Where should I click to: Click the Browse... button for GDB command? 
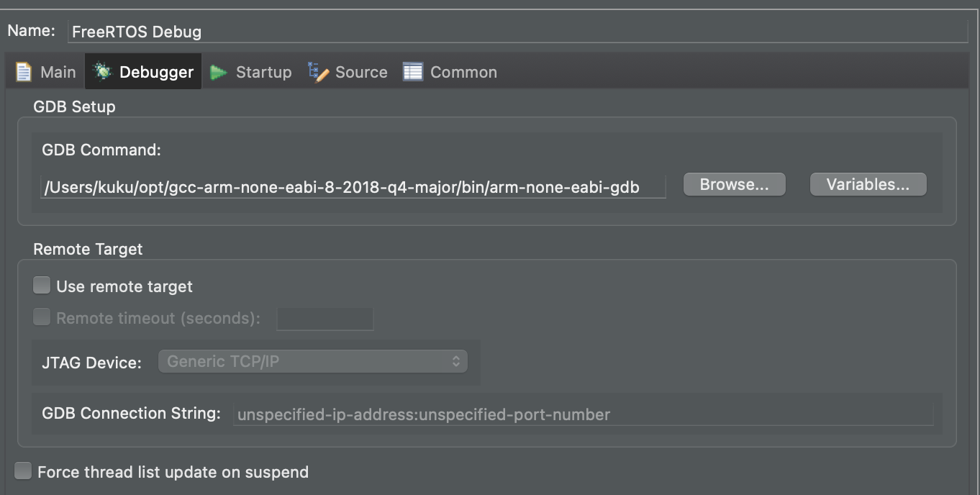pos(734,184)
